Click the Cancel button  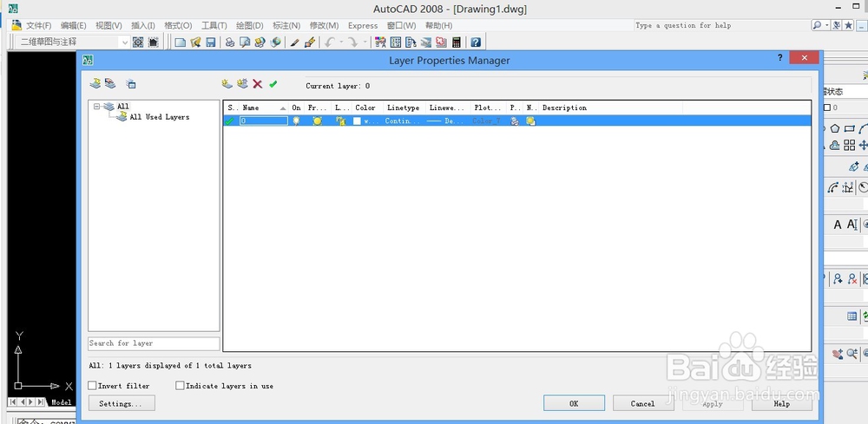[643, 403]
